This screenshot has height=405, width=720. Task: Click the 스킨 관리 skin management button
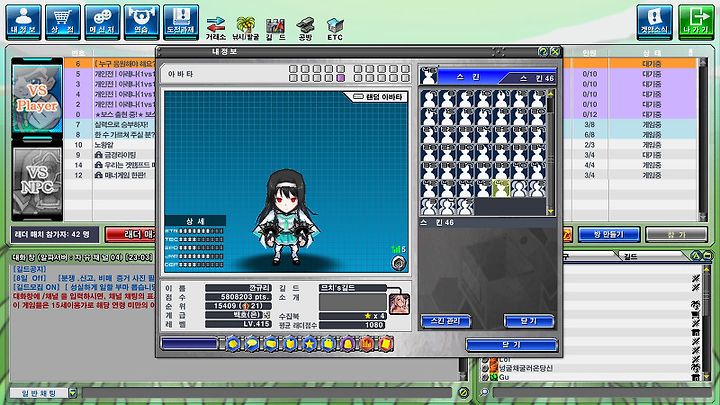[x=446, y=321]
